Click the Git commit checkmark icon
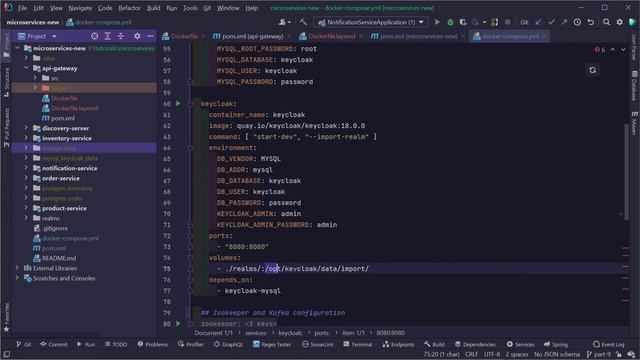The height and width of the screenshot is (360, 640). click(551, 22)
